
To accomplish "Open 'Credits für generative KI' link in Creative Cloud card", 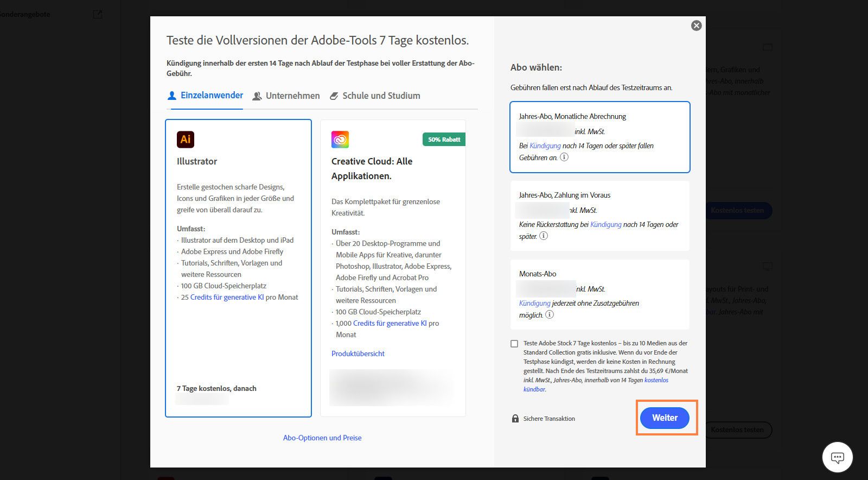I will [x=390, y=323].
